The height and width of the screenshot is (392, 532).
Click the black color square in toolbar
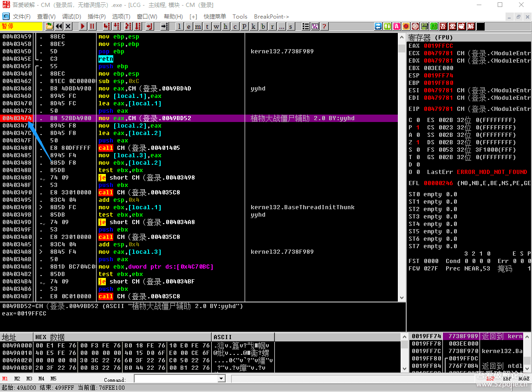(480, 26)
